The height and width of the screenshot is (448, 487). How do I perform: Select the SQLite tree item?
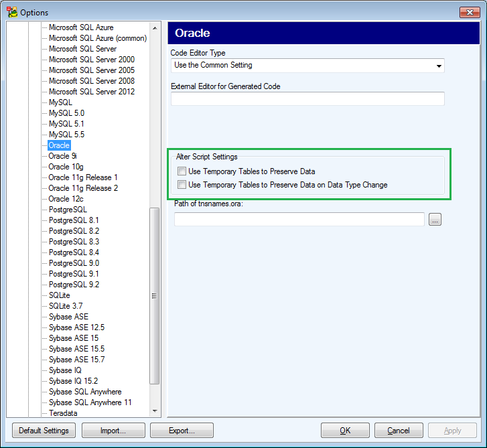(60, 295)
